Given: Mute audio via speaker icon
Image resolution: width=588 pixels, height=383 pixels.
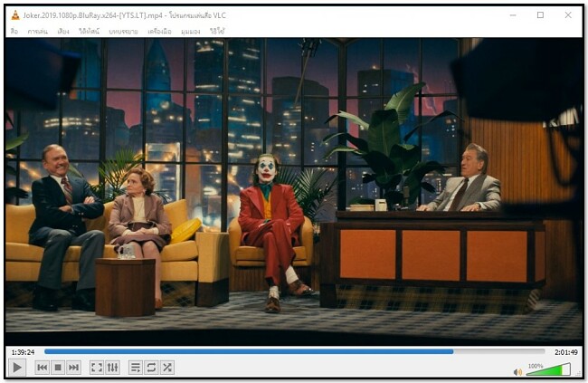Looking at the screenshot, I should tap(517, 372).
